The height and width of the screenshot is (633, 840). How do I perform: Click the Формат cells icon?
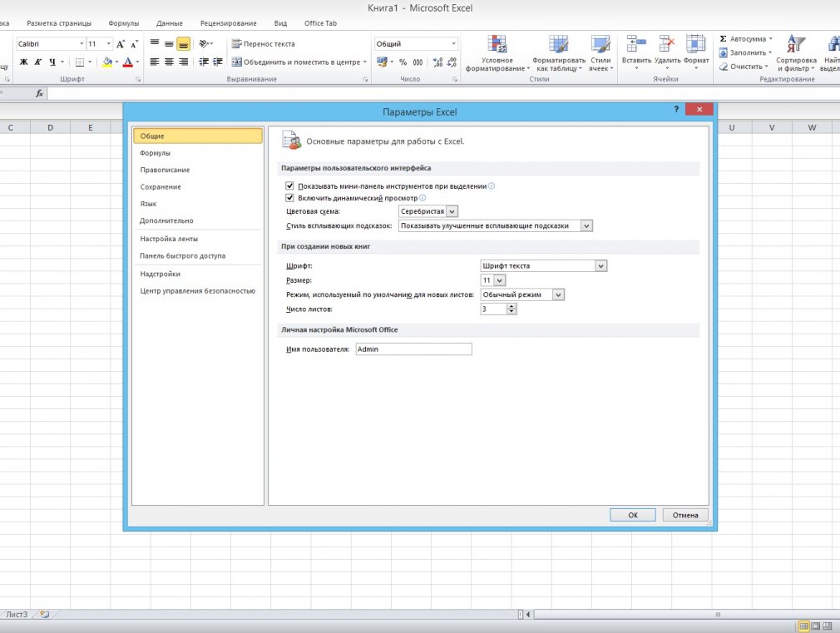(696, 44)
